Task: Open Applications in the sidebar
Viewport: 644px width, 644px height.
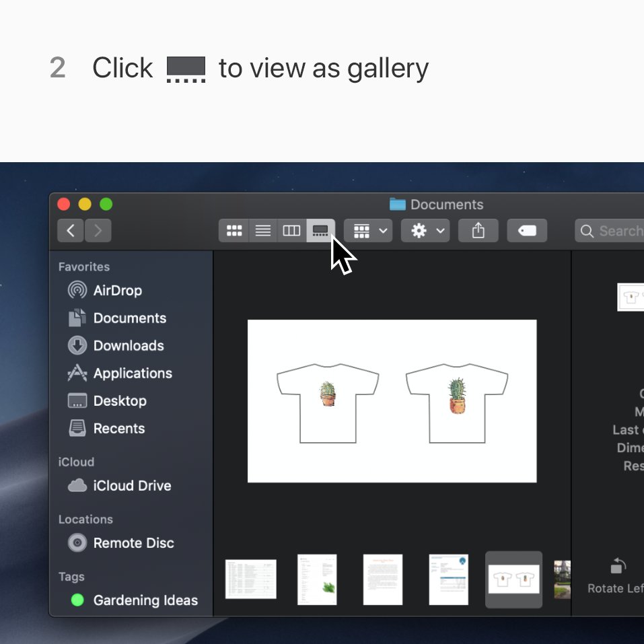Action: pos(133,373)
